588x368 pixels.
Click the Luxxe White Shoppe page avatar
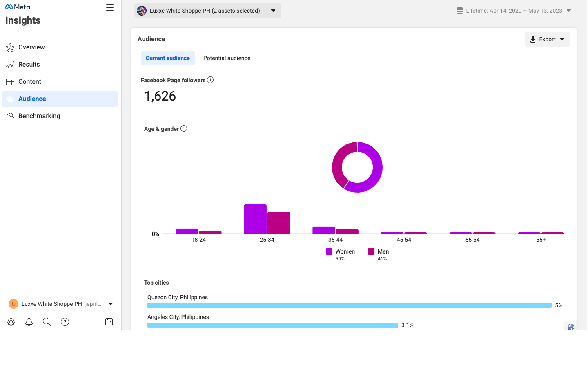[142, 11]
